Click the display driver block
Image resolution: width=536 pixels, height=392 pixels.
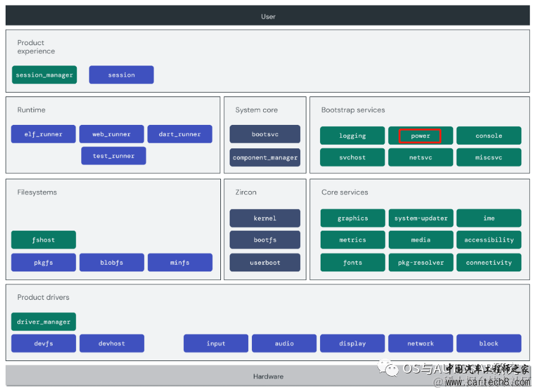(x=352, y=343)
